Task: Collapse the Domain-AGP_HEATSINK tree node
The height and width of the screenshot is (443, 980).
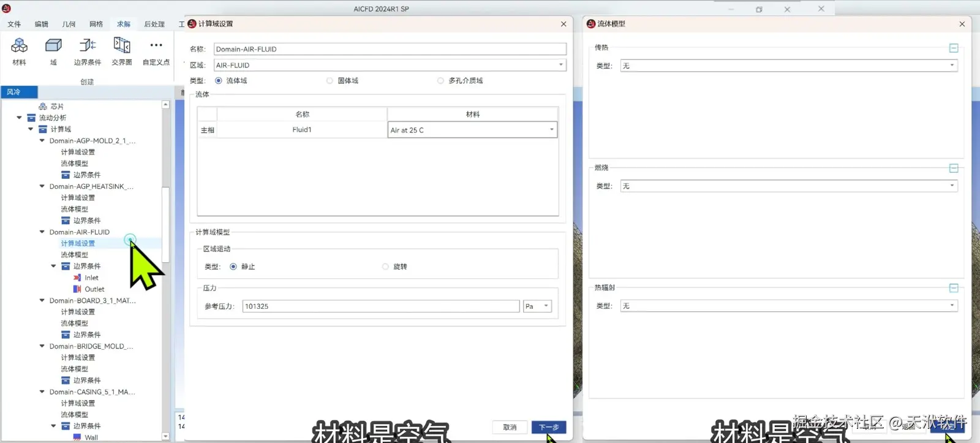Action: pyautogui.click(x=42, y=186)
